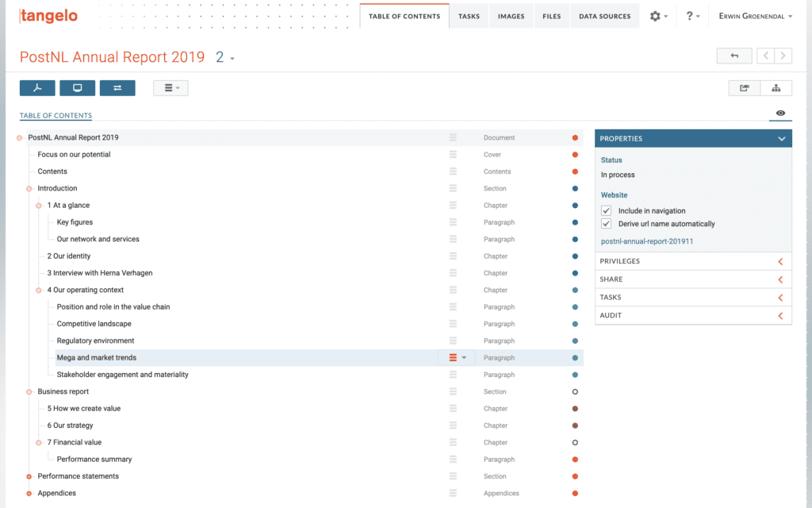Click the red status dot on the Document row
The height and width of the screenshot is (508, 812).
575,137
